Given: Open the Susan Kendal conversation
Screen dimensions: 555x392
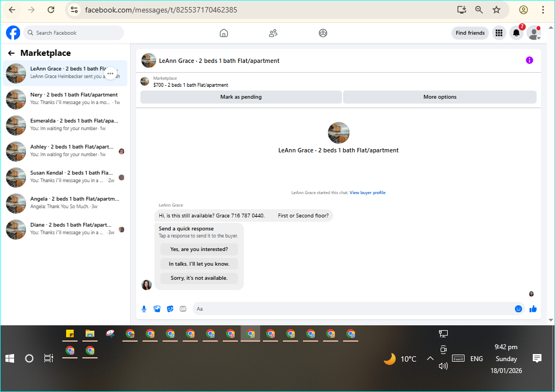Looking at the screenshot, I should click(65, 177).
